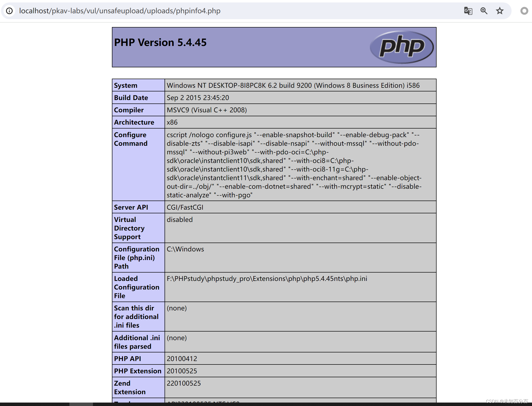This screenshot has height=406, width=532.
Task: Bookmark this page with the star icon
Action: pos(500,11)
